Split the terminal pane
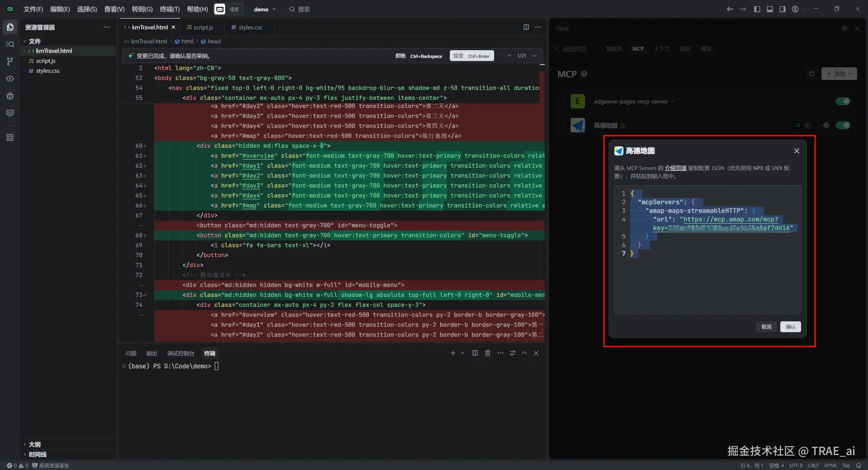The height and width of the screenshot is (470, 868). [x=475, y=353]
